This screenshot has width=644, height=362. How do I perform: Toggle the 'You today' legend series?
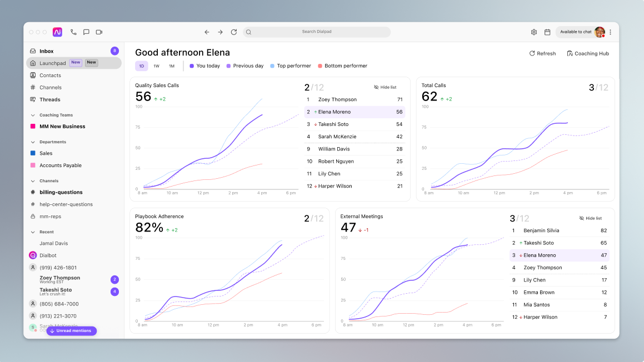pos(204,66)
